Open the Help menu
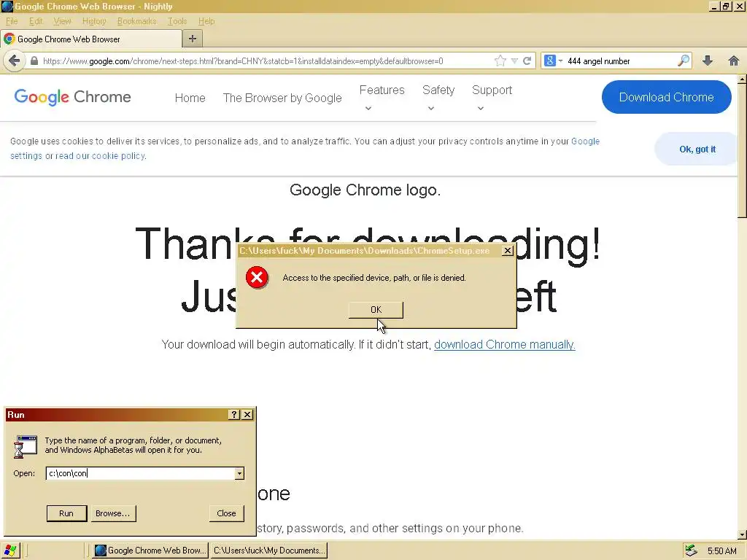747x560 pixels. click(206, 21)
